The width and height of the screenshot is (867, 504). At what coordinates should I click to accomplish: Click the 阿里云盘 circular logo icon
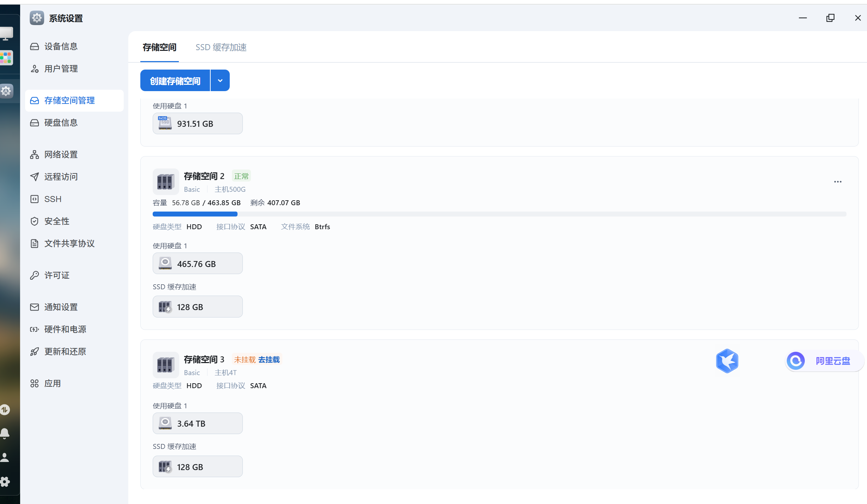click(x=796, y=361)
